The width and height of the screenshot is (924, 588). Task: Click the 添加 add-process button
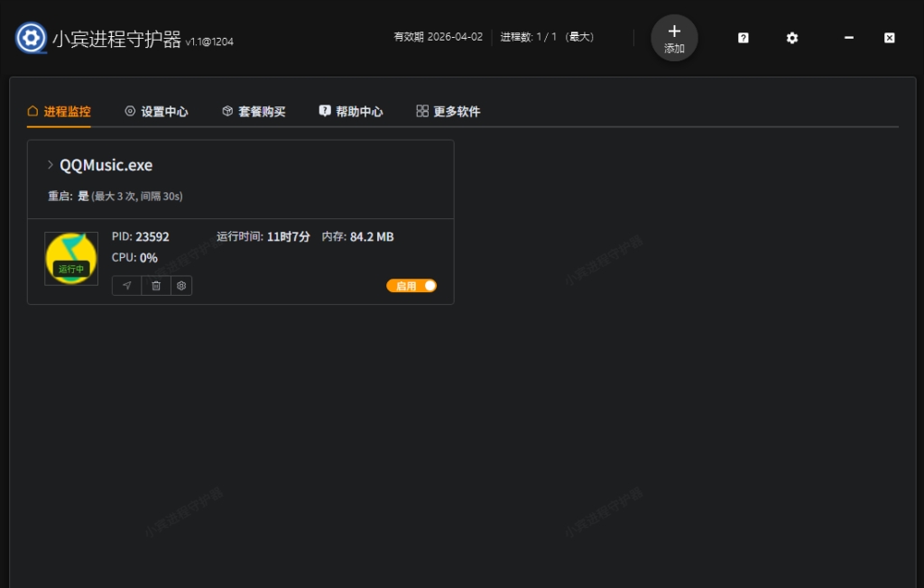tap(674, 38)
